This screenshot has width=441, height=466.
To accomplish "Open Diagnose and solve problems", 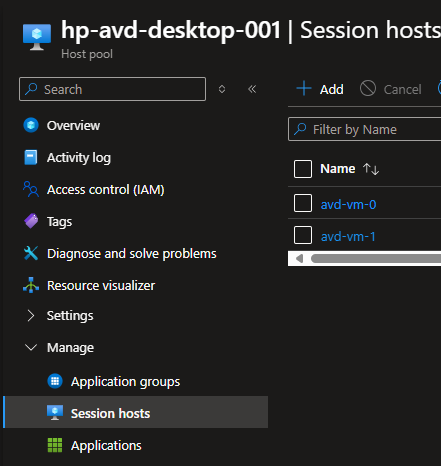I will (x=132, y=254).
